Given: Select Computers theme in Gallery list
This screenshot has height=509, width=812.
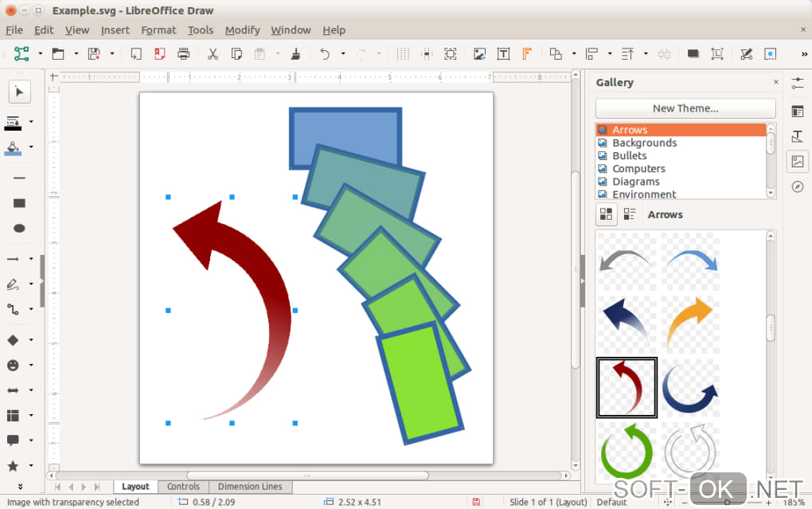Looking at the screenshot, I should click(x=681, y=168).
